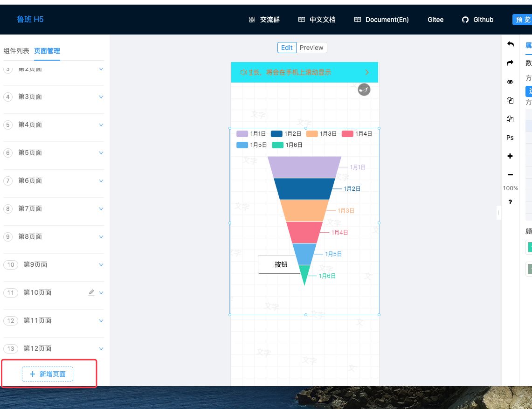Zoom in with the plus icon
This screenshot has width=532, height=409.
pyautogui.click(x=510, y=156)
